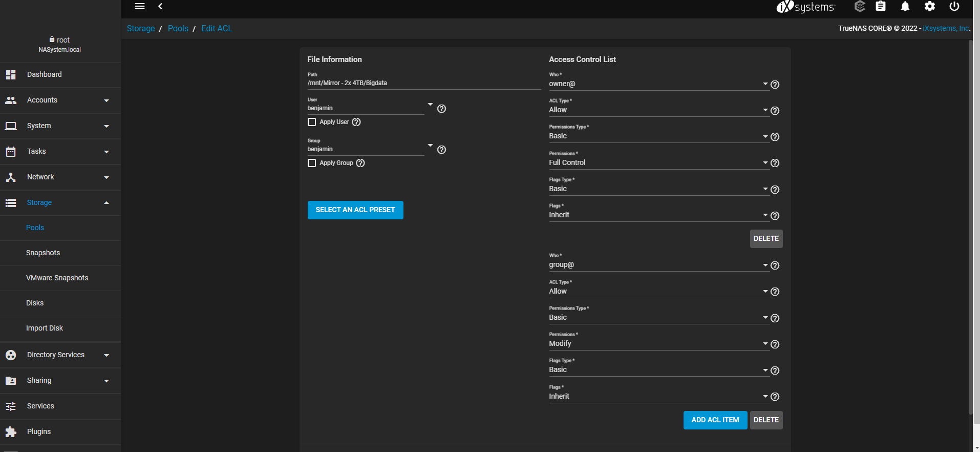
Task: Expand the Network sidebar section
Action: point(60,177)
